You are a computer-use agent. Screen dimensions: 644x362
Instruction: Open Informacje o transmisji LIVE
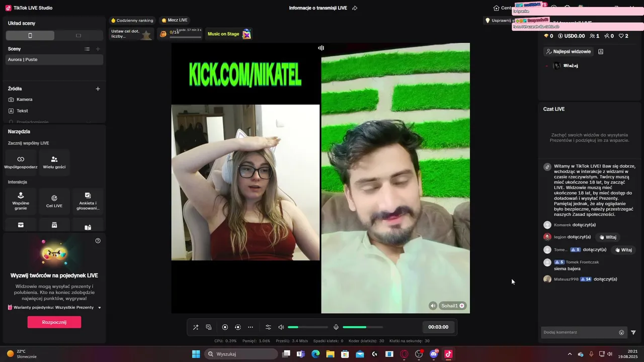[318, 8]
